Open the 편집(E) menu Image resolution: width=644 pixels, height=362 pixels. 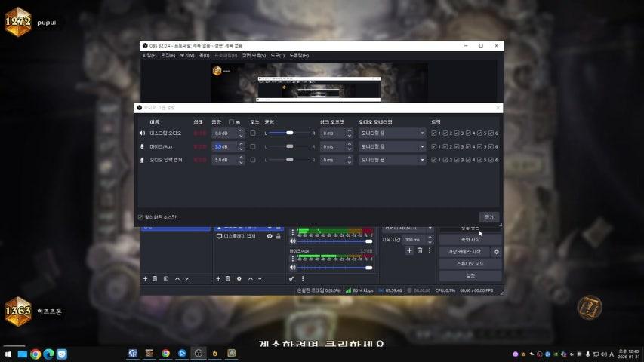[x=168, y=55]
